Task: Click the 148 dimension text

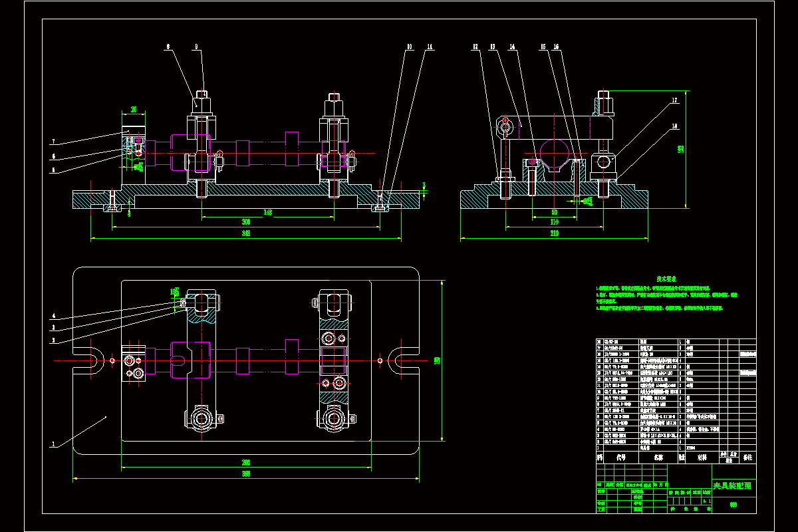Action: click(x=268, y=213)
